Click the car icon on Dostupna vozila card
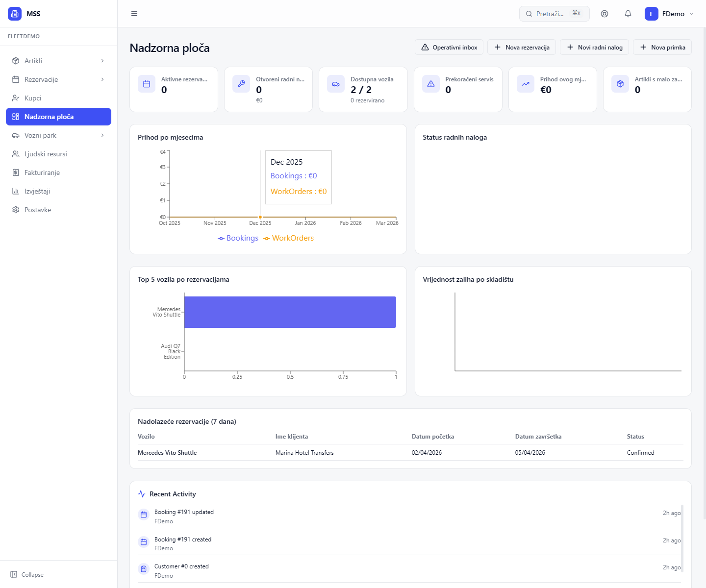The height and width of the screenshot is (588, 706). [x=336, y=84]
